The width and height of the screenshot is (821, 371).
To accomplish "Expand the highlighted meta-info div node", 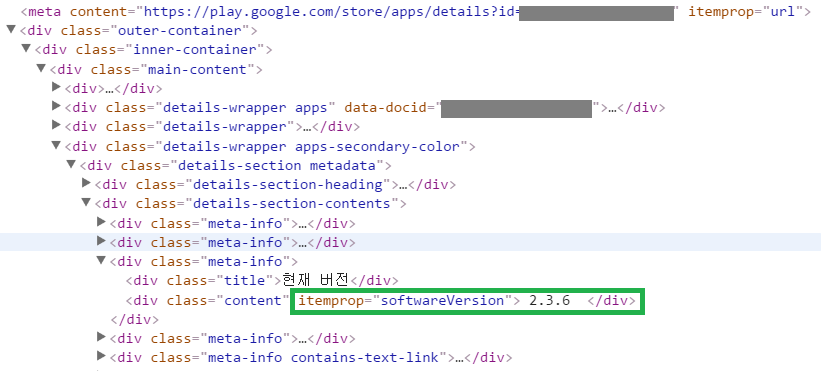I will pyautogui.click(x=102, y=242).
